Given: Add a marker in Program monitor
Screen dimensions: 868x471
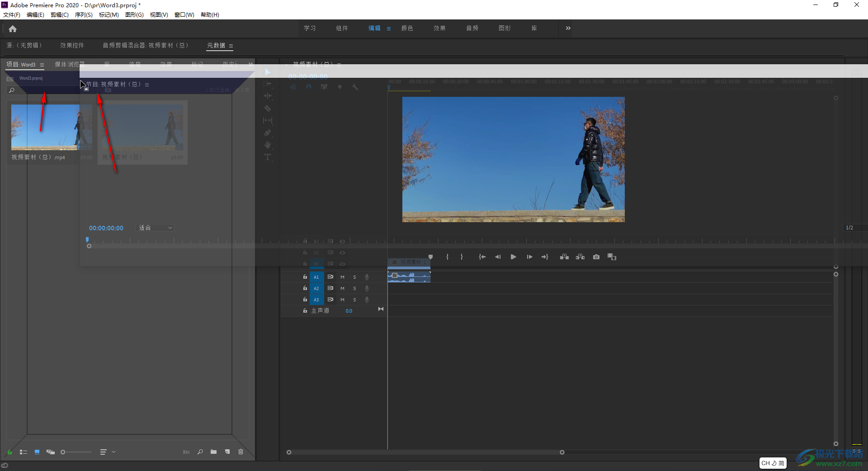Looking at the screenshot, I should click(x=431, y=257).
